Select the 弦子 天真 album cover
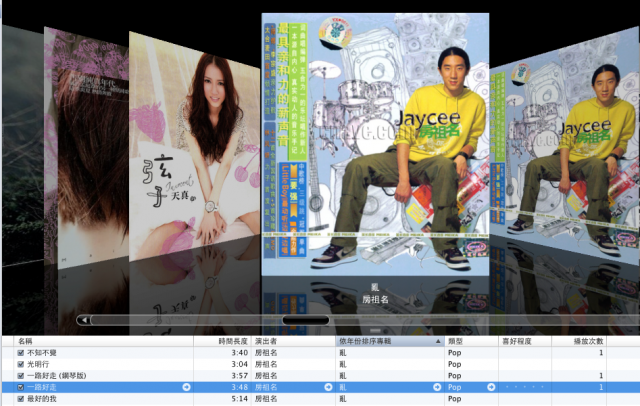 tap(194, 147)
